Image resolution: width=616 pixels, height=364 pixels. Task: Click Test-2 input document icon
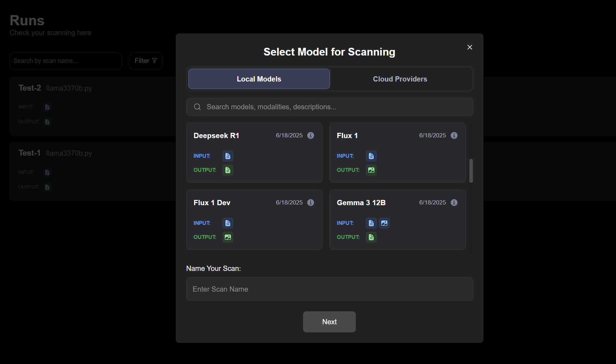click(47, 107)
